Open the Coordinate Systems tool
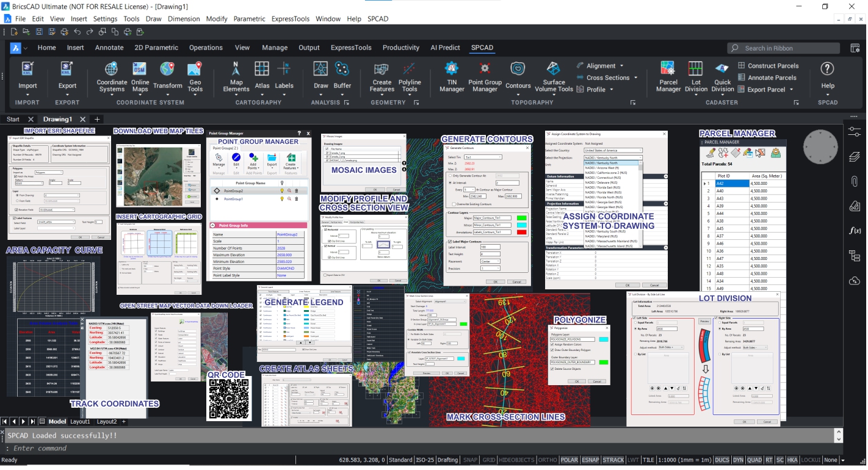The image size is (868, 470). pyautogui.click(x=112, y=76)
